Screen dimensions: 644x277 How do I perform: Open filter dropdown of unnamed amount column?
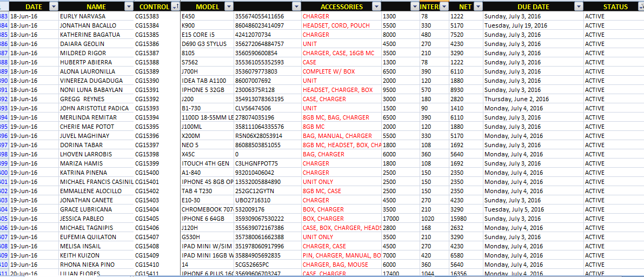tap(414, 6)
